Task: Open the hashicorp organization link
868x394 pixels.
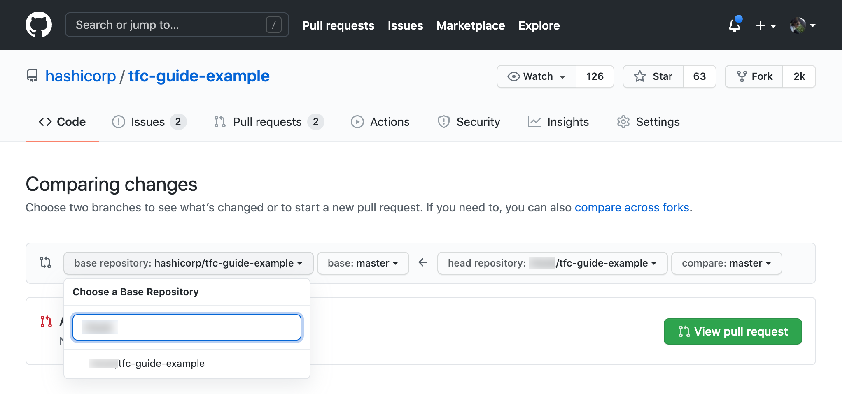Action: point(81,76)
